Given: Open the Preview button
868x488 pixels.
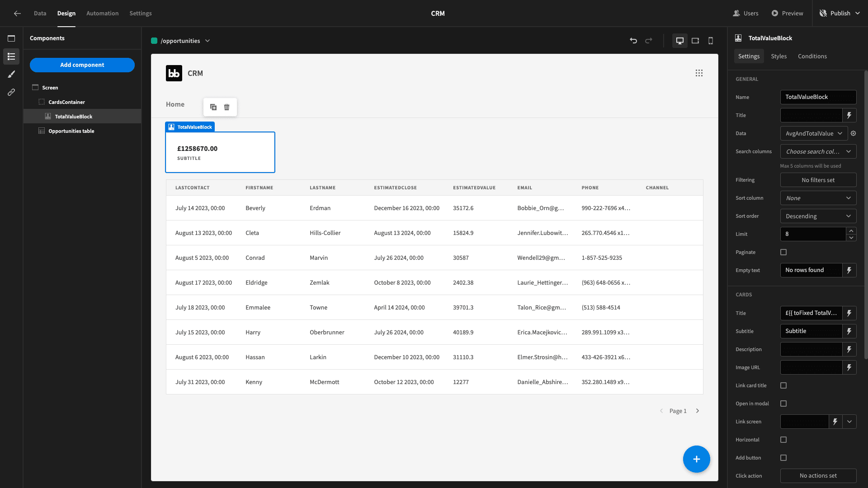Looking at the screenshot, I should 787,14.
